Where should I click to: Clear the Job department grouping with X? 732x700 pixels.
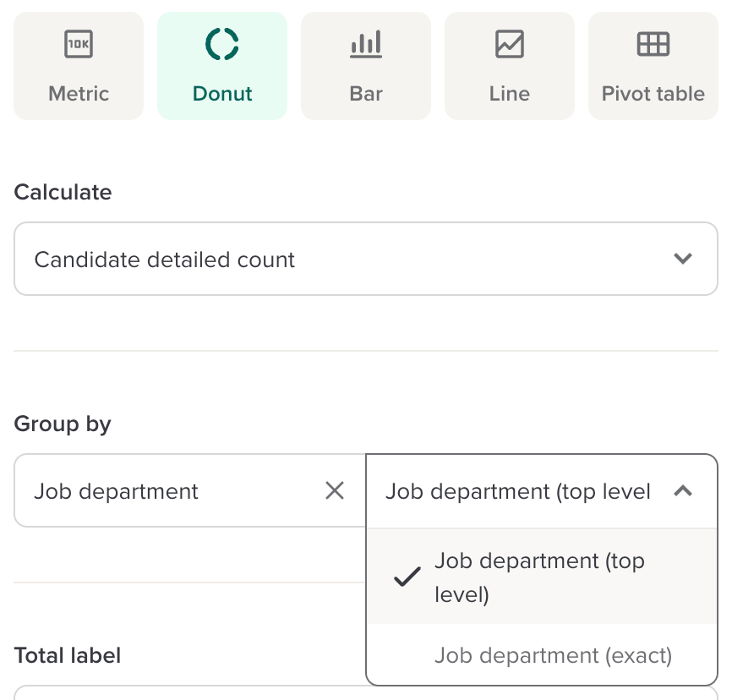335,491
